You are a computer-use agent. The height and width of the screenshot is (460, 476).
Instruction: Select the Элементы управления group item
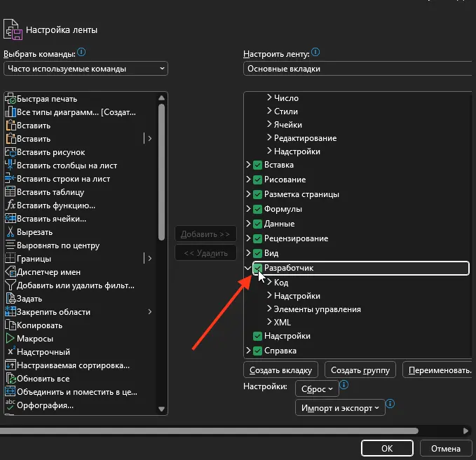pos(317,309)
